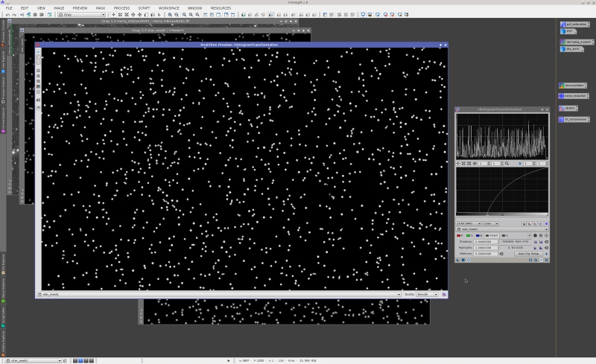Select the A alpha channel toggle
Image resolution: width=596 pixels, height=364 pixels.
click(x=505, y=235)
